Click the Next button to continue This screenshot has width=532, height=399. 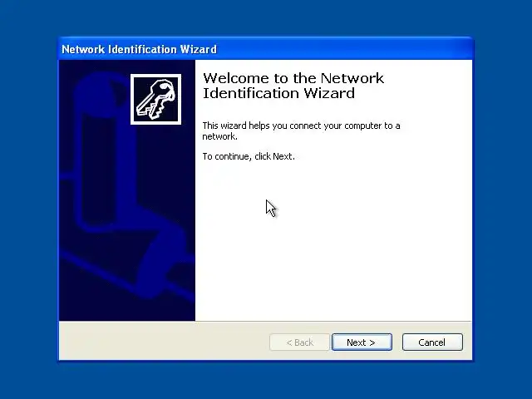click(x=362, y=342)
